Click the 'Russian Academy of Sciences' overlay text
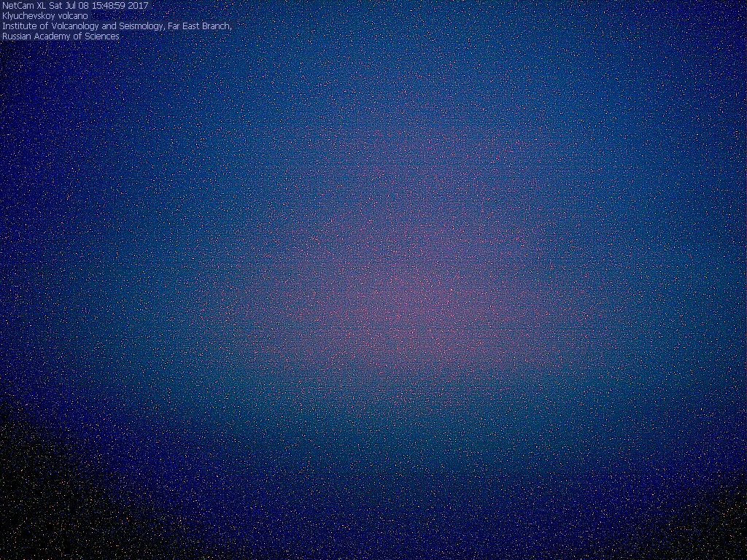 pyautogui.click(x=61, y=36)
